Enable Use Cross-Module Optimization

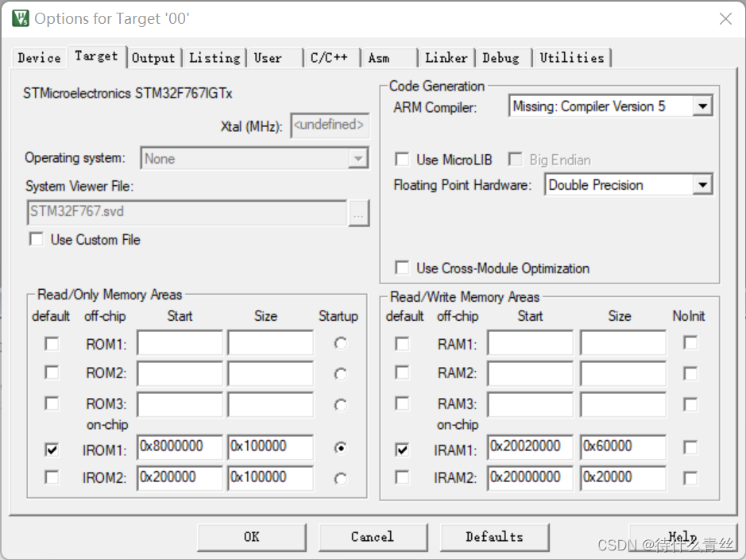coord(402,268)
